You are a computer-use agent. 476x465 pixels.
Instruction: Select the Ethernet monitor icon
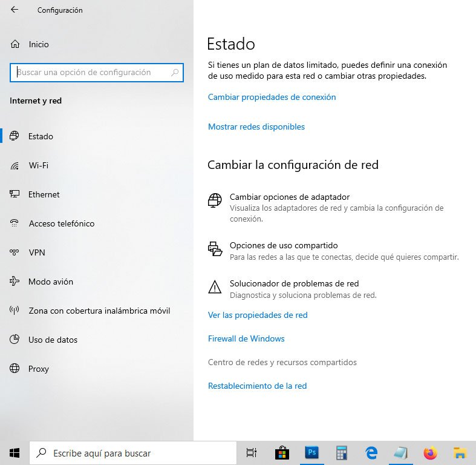click(x=15, y=194)
